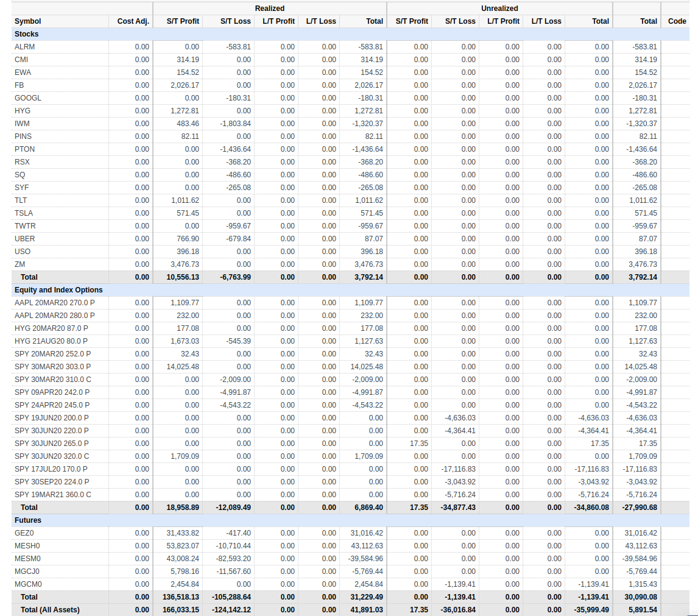Click the options realized total 6,869.40

tap(368, 508)
